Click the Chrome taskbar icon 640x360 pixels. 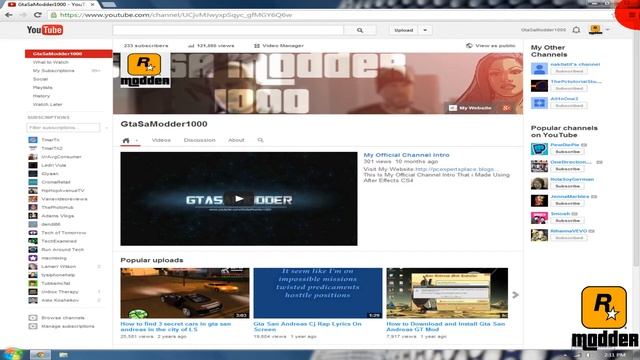click(40, 355)
